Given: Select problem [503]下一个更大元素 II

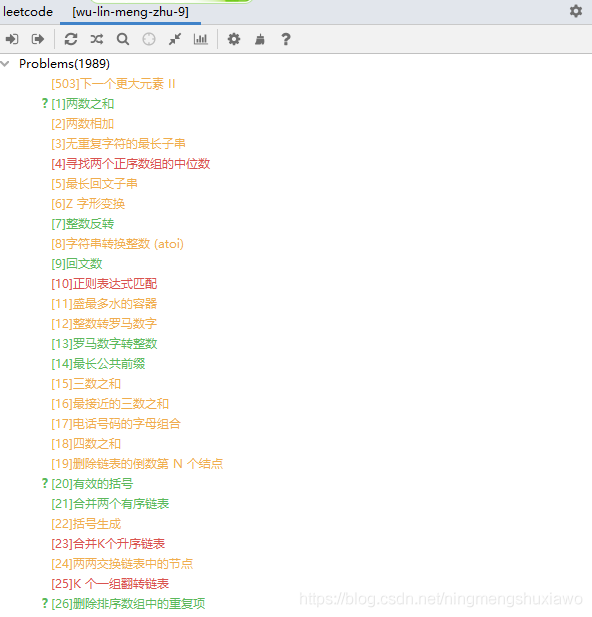Looking at the screenshot, I should point(113,84).
